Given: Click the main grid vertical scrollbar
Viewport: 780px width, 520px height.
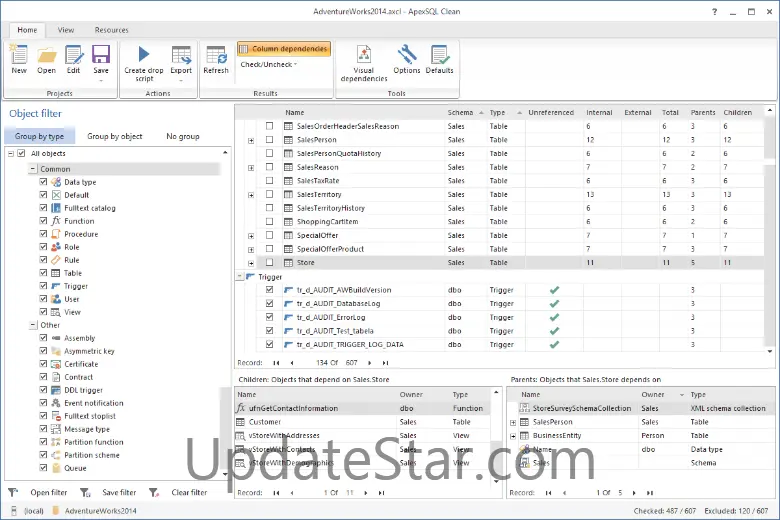Looking at the screenshot, I should click(770, 229).
